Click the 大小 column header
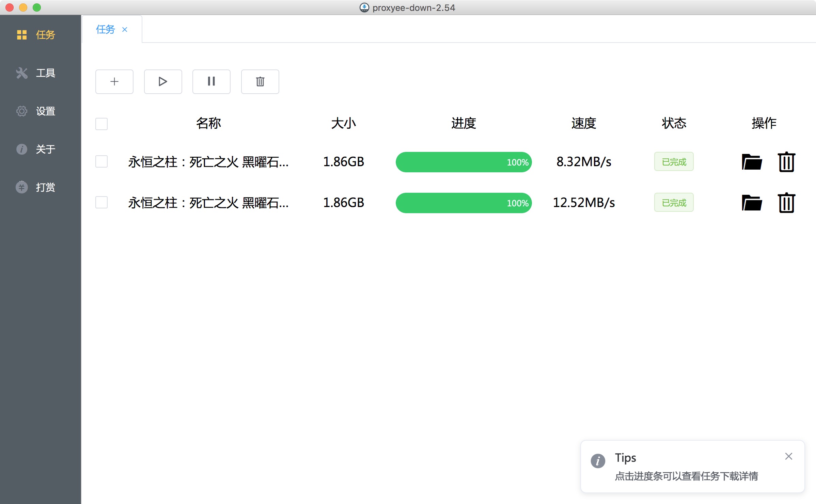Viewport: 816px width, 504px height. [344, 123]
